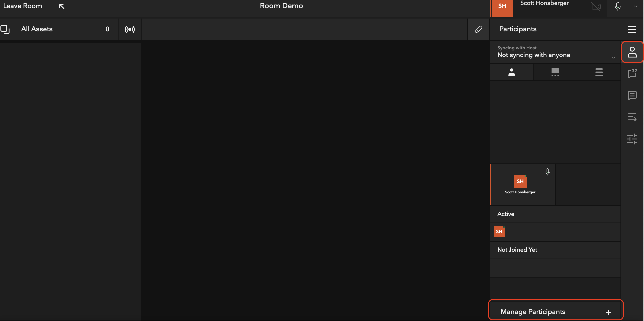
Task: Select Scott Honsberger's video tile
Action: (x=522, y=185)
